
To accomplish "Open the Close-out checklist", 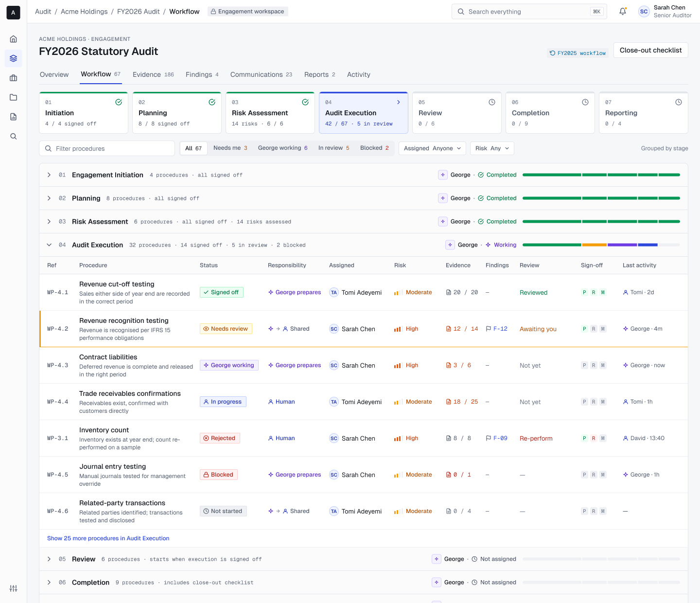I will [650, 50].
